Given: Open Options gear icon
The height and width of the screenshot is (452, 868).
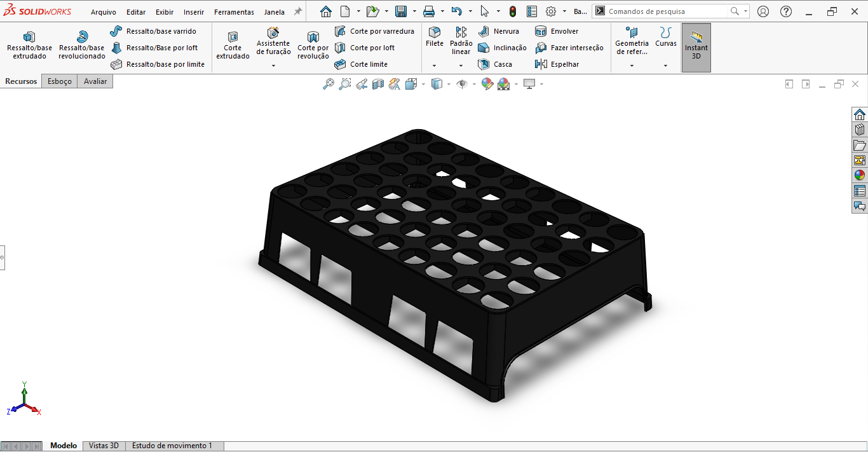Looking at the screenshot, I should click(x=551, y=11).
